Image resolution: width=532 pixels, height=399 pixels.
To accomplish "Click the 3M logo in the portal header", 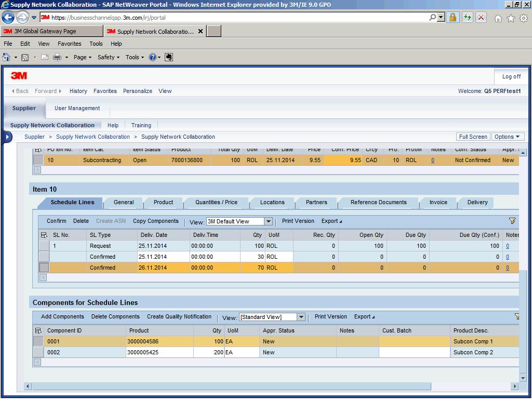I will 19,75.
